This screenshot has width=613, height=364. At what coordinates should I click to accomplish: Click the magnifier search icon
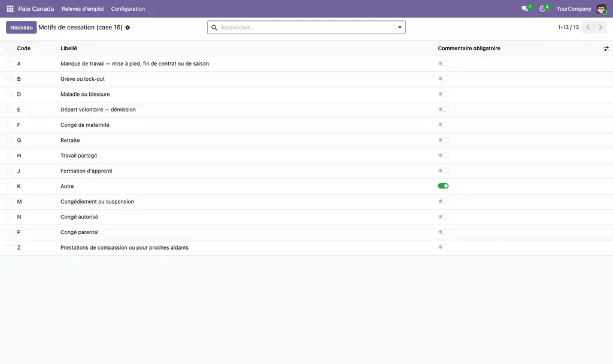point(214,28)
